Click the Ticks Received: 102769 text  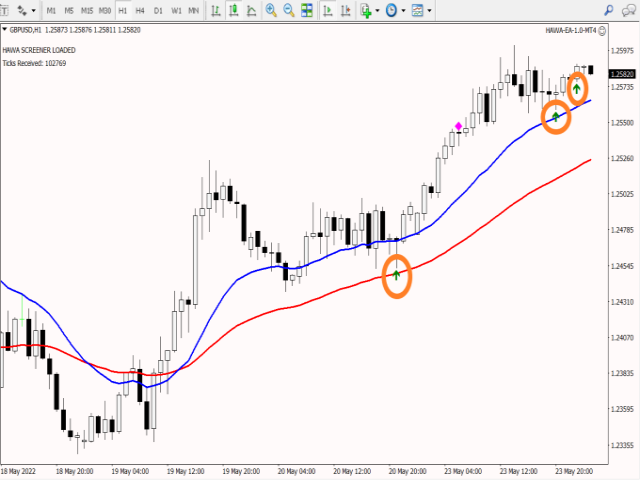click(x=34, y=63)
